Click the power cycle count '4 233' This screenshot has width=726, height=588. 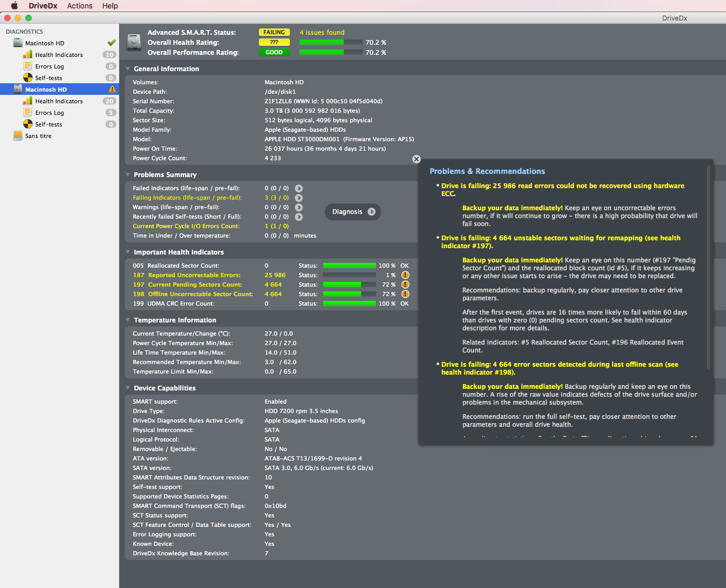(273, 158)
